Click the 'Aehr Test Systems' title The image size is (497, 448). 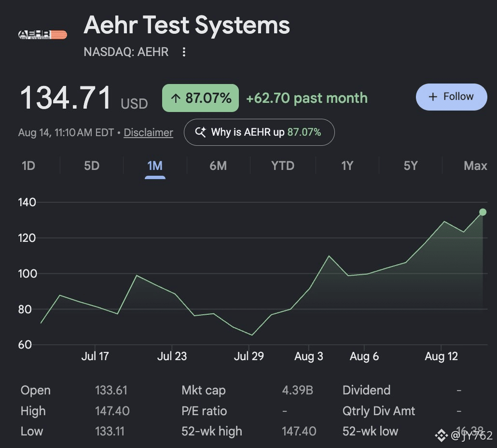click(x=187, y=26)
